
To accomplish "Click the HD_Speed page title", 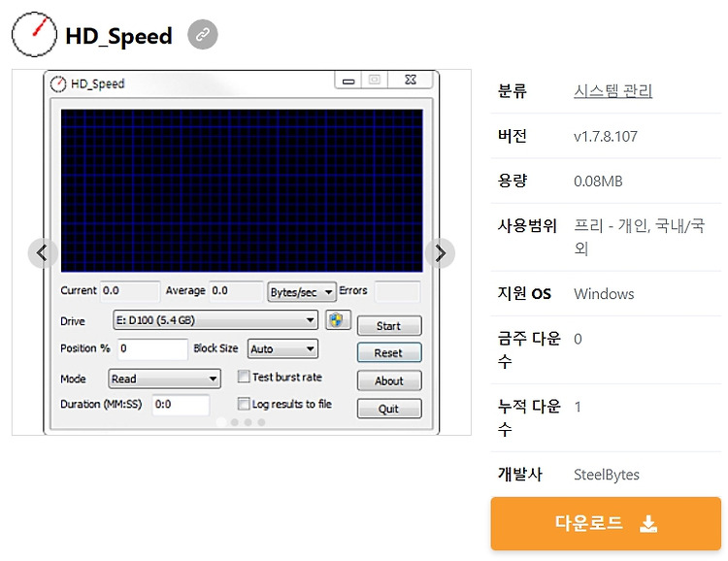I will (118, 36).
